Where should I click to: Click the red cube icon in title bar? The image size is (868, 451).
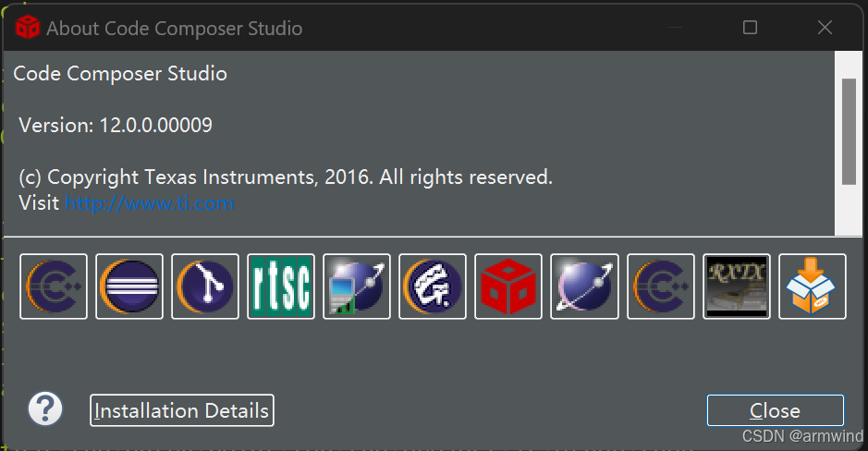(27, 28)
